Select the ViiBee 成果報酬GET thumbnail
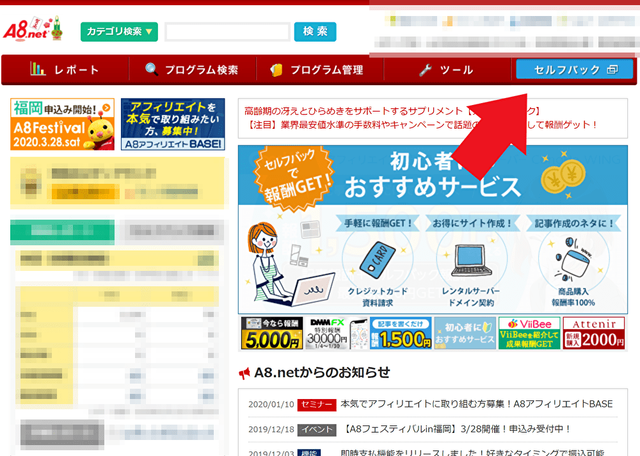This screenshot has height=456, width=640. click(x=529, y=333)
